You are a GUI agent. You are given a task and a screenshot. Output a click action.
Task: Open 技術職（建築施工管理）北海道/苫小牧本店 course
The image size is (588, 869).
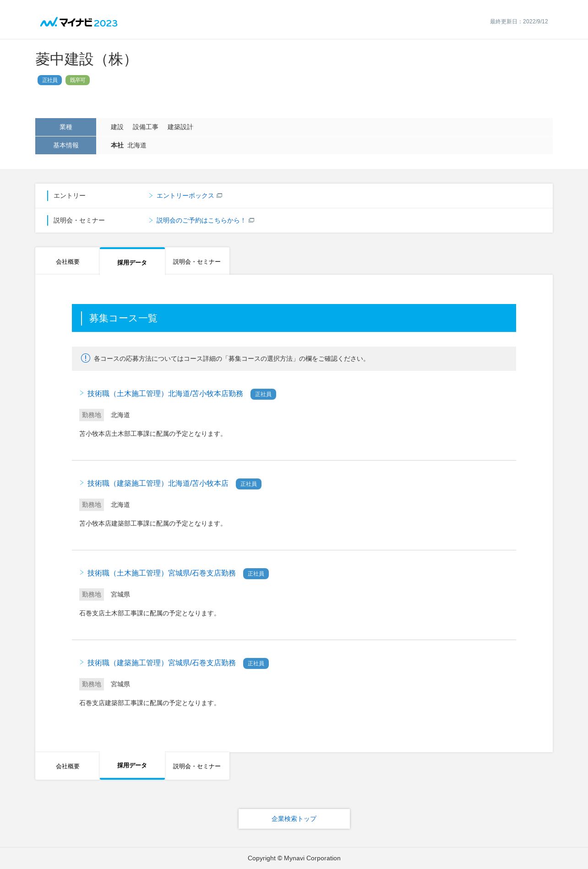(x=158, y=483)
